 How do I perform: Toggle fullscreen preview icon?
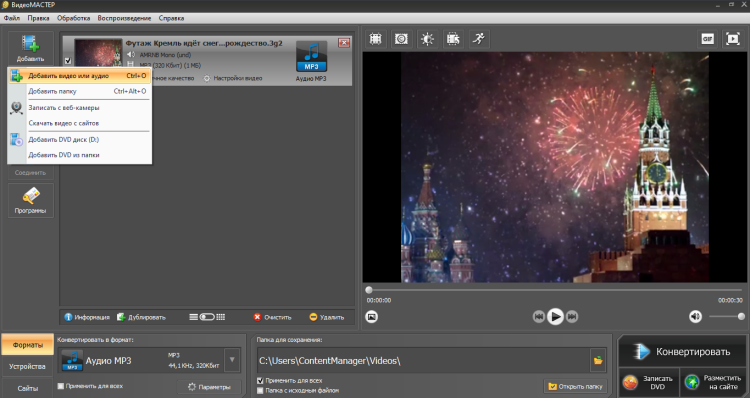tap(733, 39)
